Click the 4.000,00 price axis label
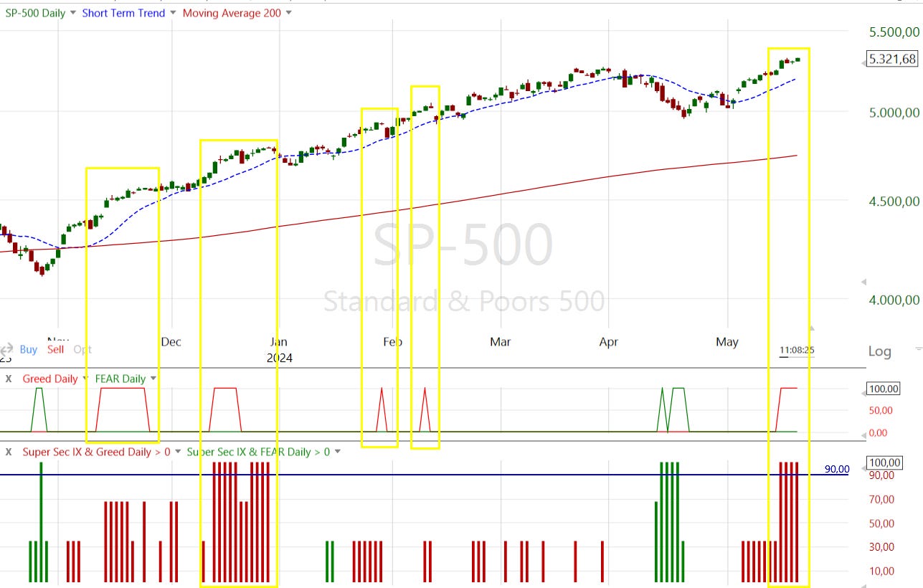 [894, 300]
